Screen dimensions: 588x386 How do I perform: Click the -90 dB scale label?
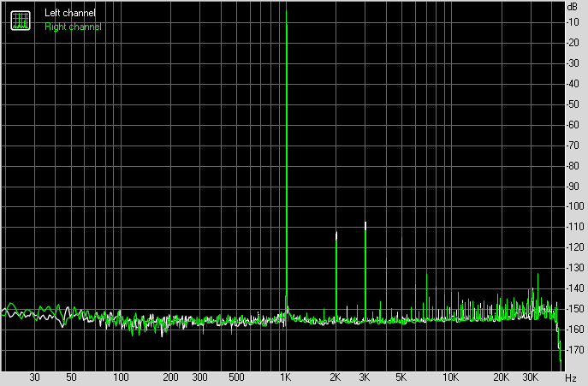(573, 186)
